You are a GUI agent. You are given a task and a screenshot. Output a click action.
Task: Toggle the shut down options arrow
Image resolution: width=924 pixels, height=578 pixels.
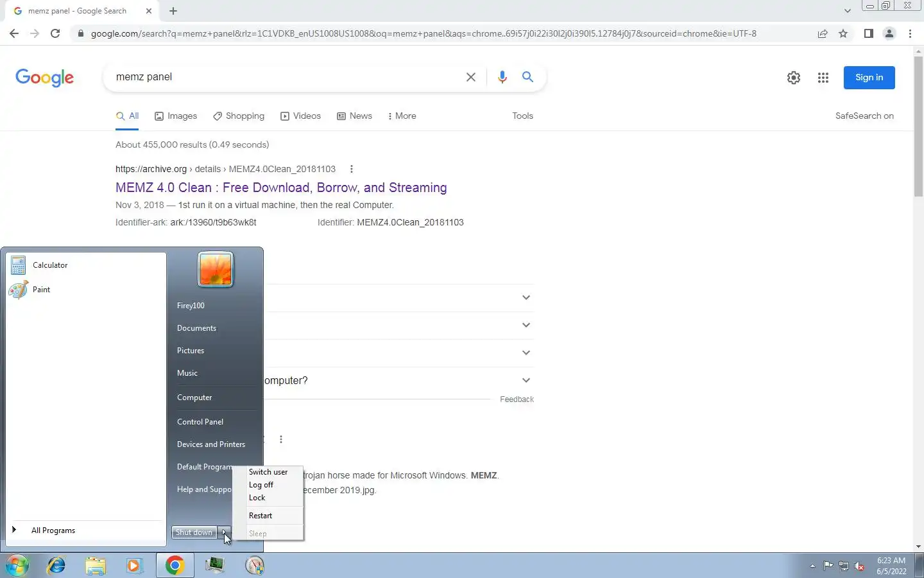point(225,532)
